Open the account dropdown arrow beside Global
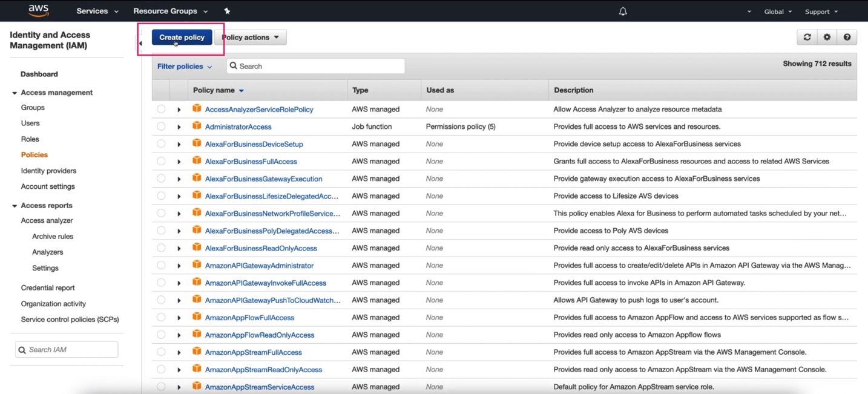 pyautogui.click(x=749, y=11)
